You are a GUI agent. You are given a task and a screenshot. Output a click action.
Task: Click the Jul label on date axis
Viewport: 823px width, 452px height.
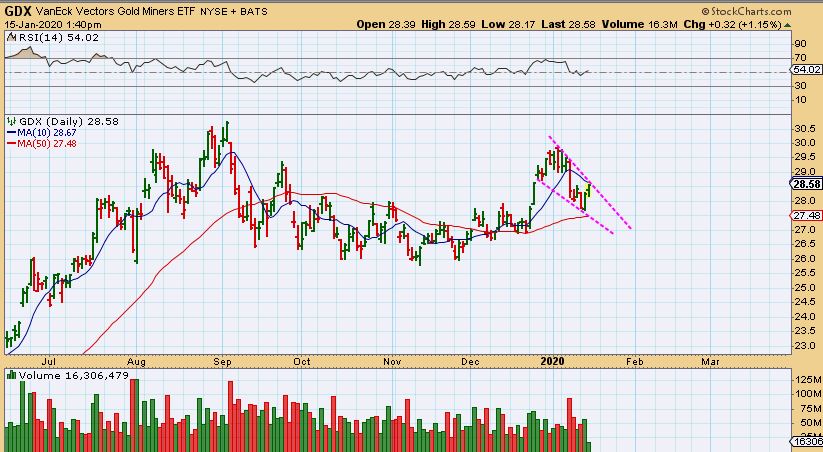coord(48,362)
